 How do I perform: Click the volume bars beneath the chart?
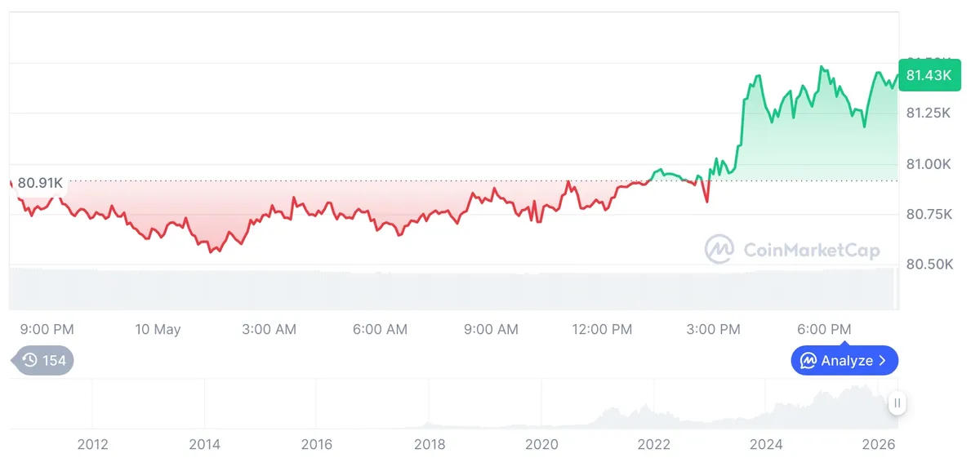(x=453, y=288)
